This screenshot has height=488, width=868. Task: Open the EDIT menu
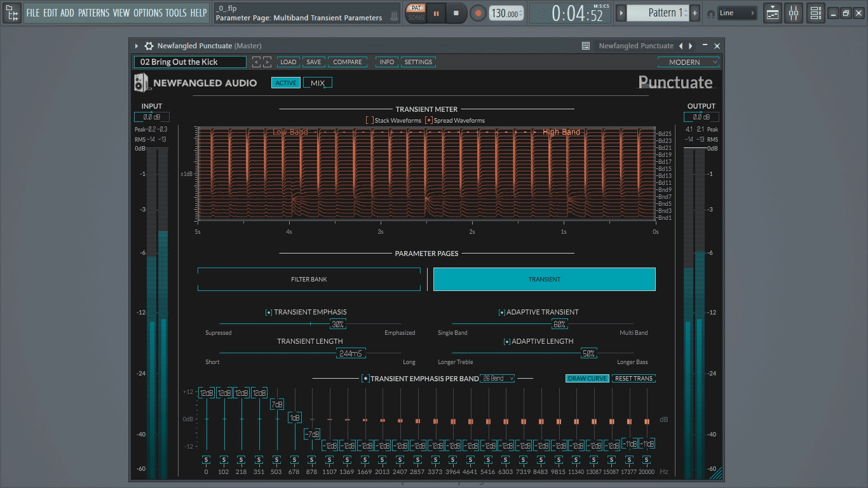[x=50, y=13]
